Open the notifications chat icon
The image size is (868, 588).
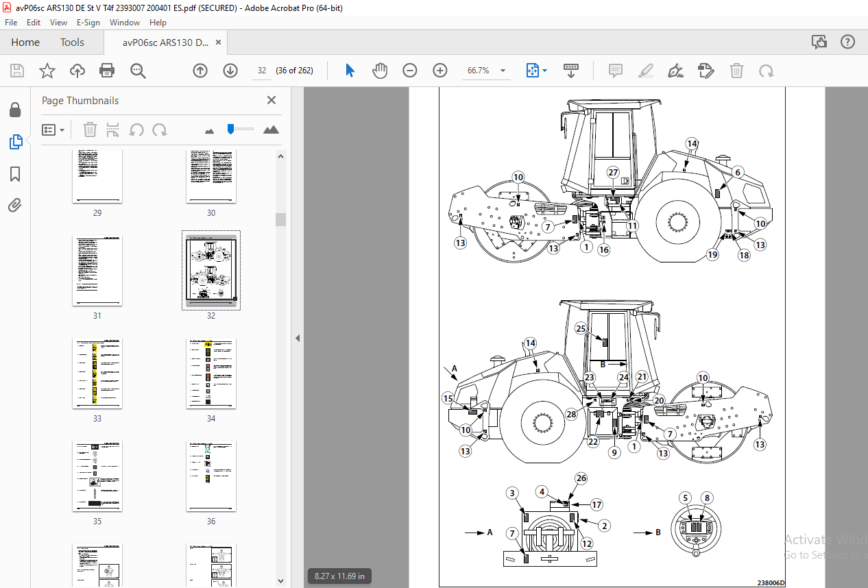pos(819,42)
